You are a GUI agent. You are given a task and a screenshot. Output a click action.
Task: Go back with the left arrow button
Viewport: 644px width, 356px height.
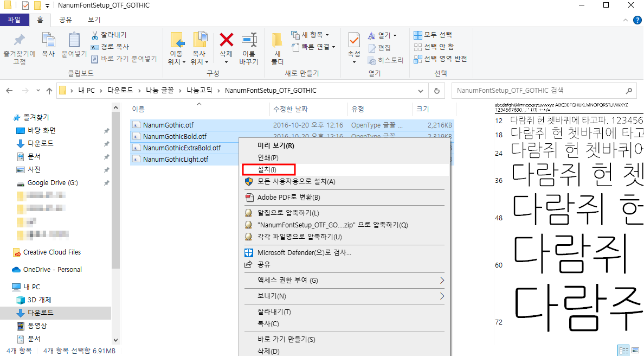pyautogui.click(x=9, y=91)
